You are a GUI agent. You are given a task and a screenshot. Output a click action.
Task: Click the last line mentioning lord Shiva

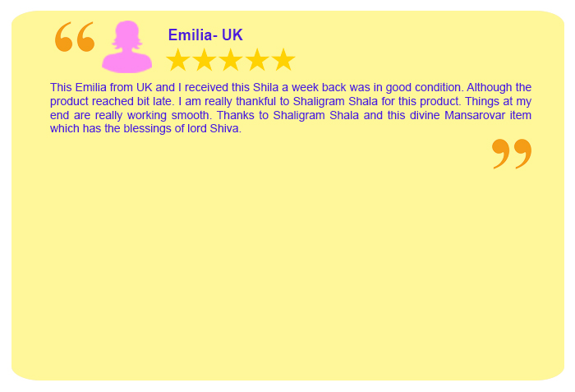[x=145, y=128]
